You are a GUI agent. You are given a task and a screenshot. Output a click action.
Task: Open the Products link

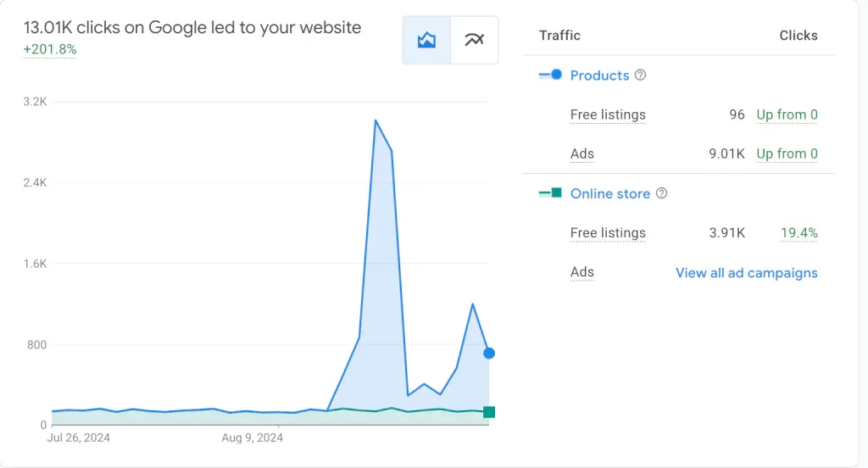click(x=599, y=75)
